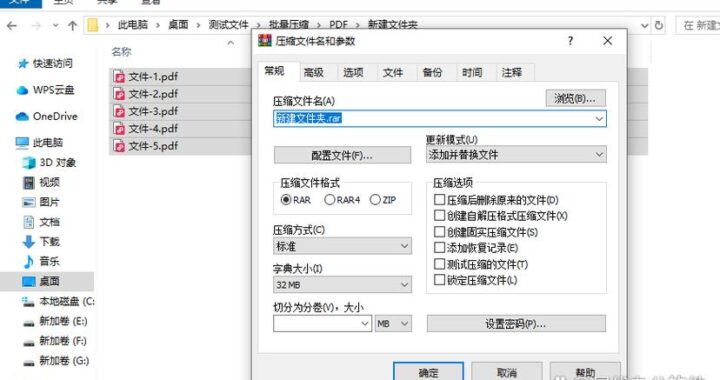This screenshot has width=720, height=380.
Task: Click the WinRAR icon in dialog title
Action: (264, 41)
